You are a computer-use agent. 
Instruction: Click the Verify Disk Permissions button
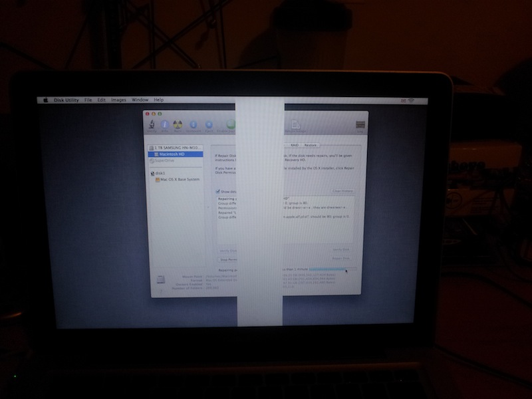[x=227, y=251]
